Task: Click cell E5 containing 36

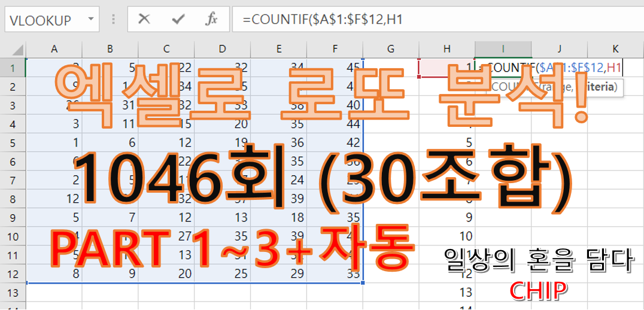Action: (278, 143)
